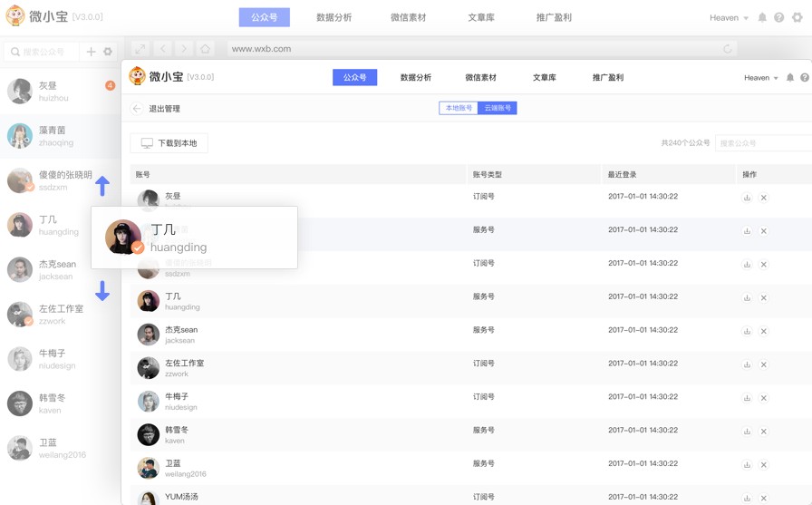Image resolution: width=812 pixels, height=505 pixels.
Task: Remove the 杰克sean table row account
Action: click(x=763, y=331)
